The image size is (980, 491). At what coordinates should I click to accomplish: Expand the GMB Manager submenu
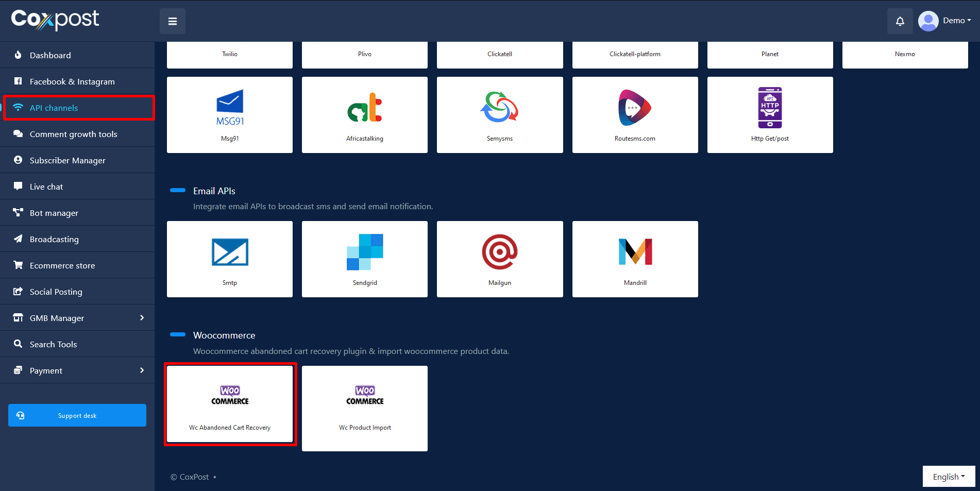142,318
